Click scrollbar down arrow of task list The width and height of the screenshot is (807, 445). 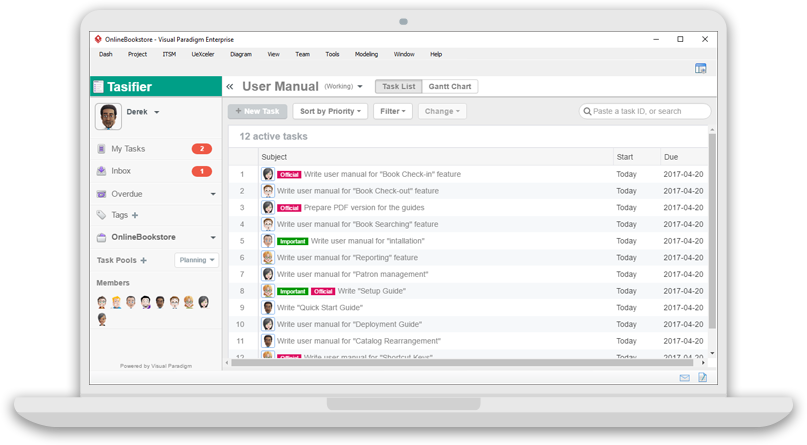[x=712, y=353]
